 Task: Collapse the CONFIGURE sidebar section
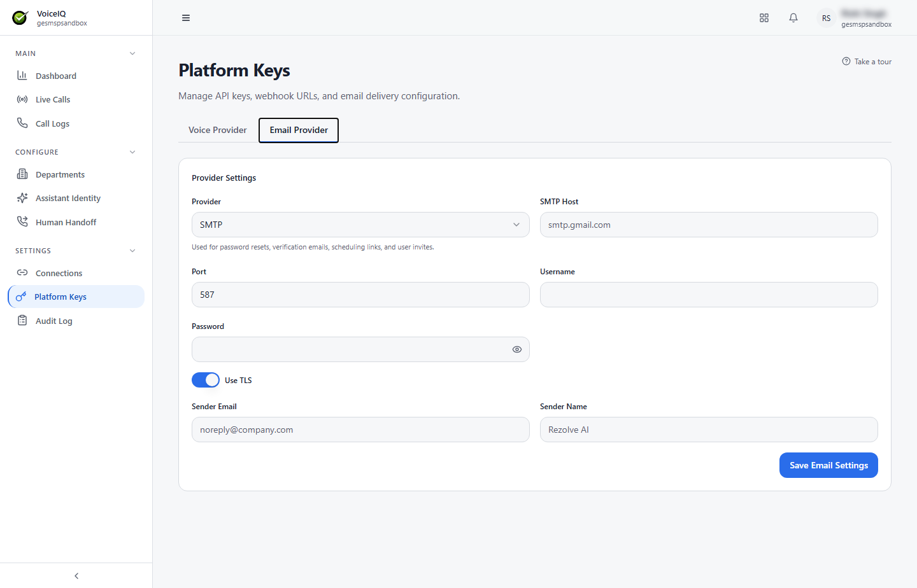click(132, 152)
